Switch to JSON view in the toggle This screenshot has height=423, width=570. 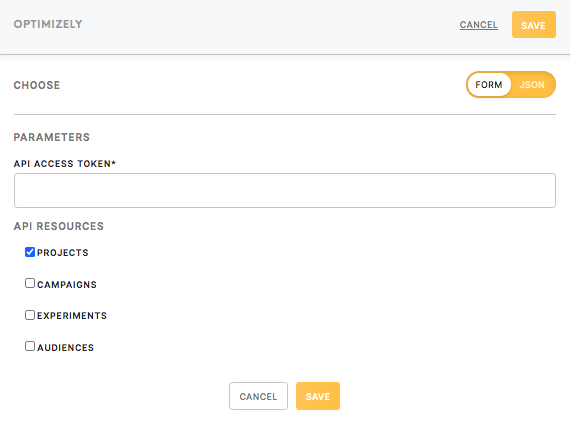coord(532,85)
